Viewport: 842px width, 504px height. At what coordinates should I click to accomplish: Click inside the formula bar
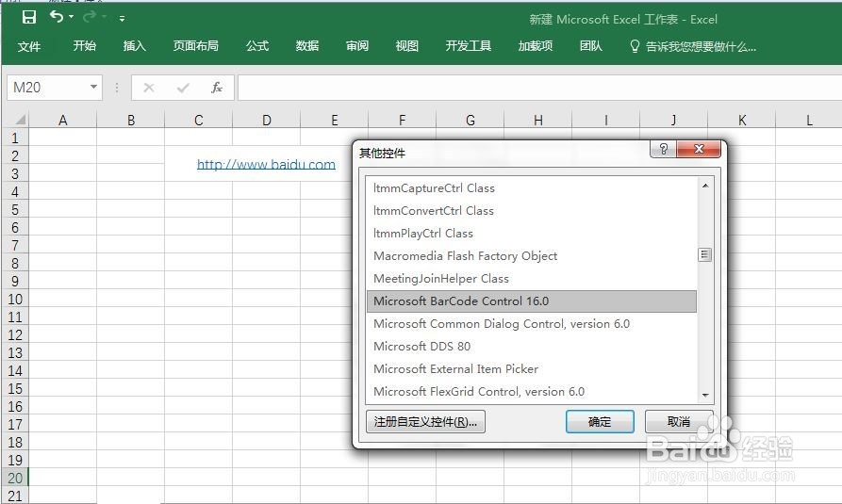539,88
